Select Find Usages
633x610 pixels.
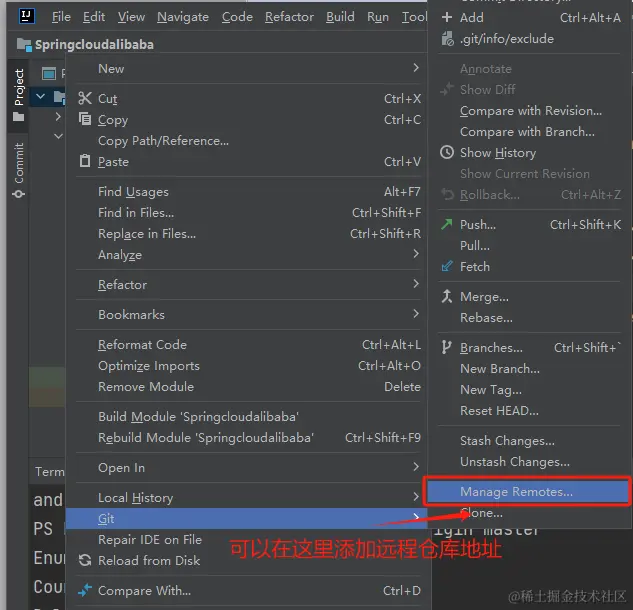(x=247, y=191)
